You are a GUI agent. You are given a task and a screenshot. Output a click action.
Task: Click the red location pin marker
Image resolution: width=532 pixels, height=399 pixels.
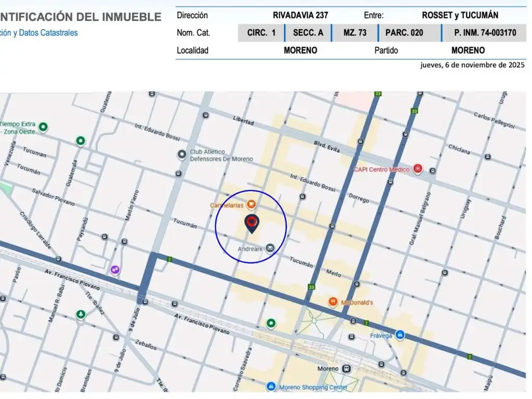pyautogui.click(x=251, y=223)
